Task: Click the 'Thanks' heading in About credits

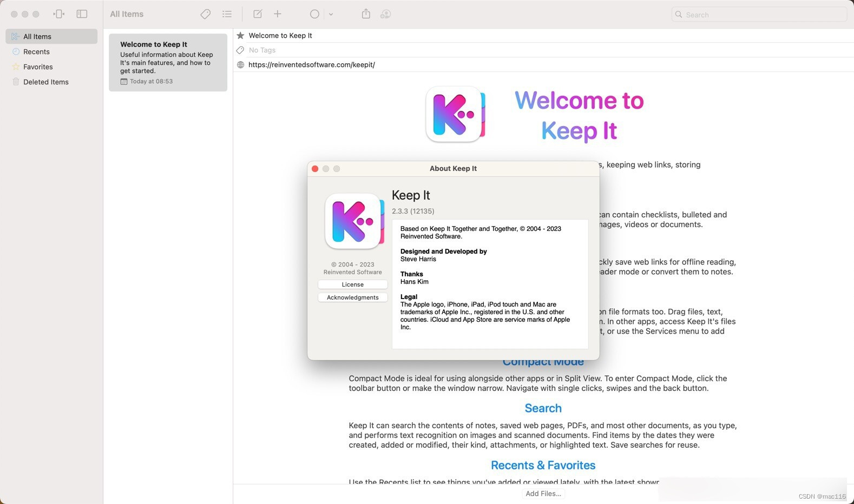Action: pyautogui.click(x=412, y=274)
